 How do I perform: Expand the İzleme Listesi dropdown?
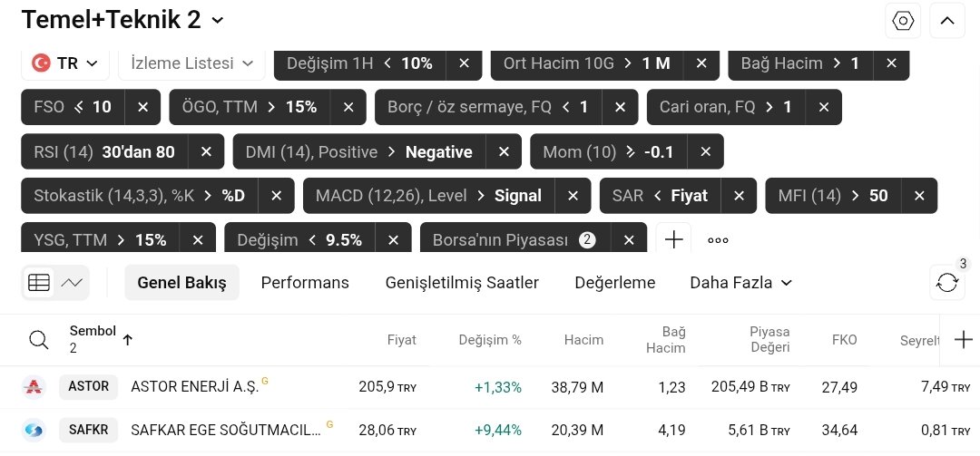coord(191,63)
